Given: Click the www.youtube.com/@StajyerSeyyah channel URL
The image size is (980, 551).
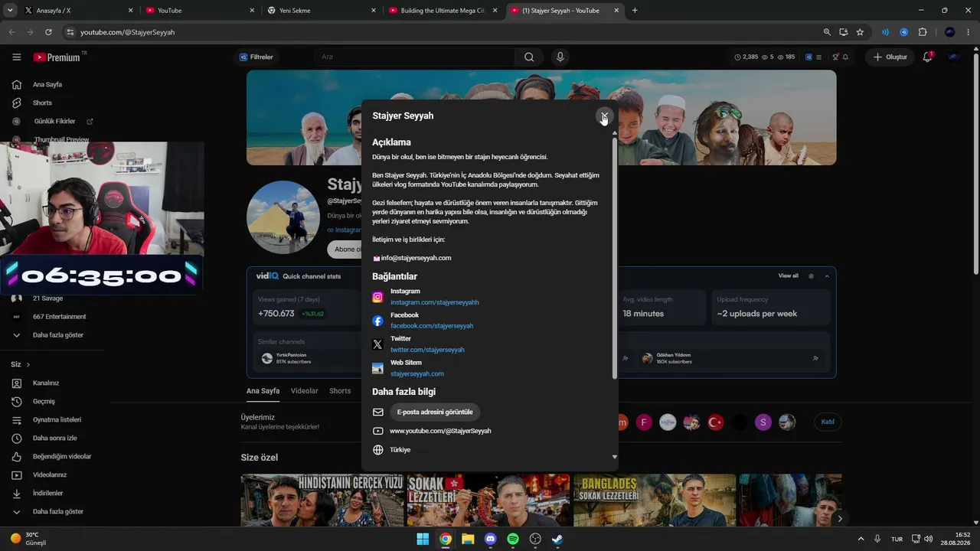Looking at the screenshot, I should click(x=440, y=431).
